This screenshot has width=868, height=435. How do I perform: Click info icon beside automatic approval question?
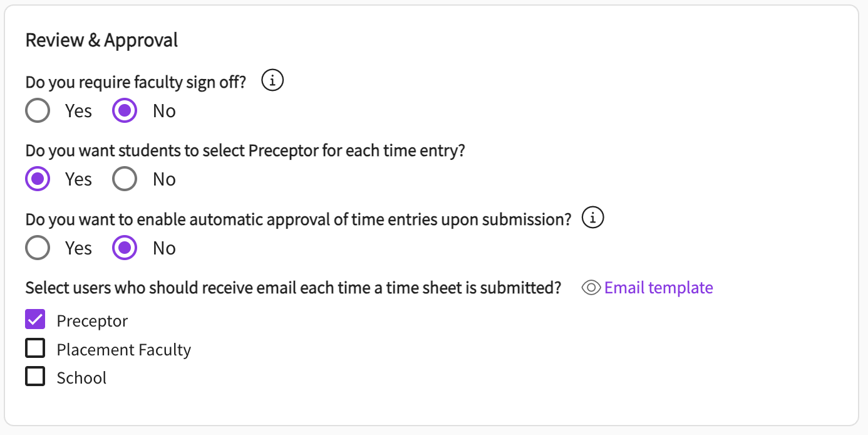click(592, 218)
